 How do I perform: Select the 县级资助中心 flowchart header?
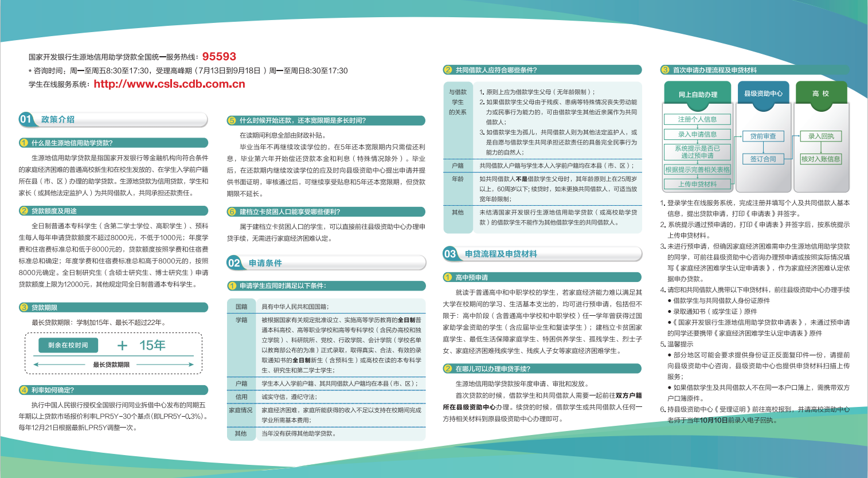[x=763, y=93]
